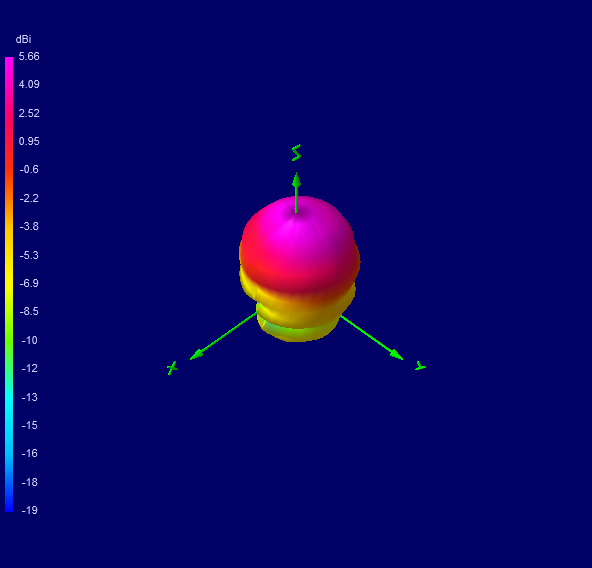
Task: Click the vertical gain color scale bar
Action: (x=9, y=284)
